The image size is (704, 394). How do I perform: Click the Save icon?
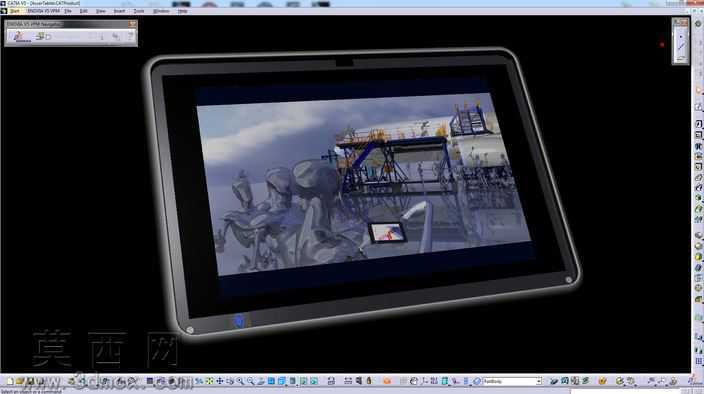tap(30, 381)
